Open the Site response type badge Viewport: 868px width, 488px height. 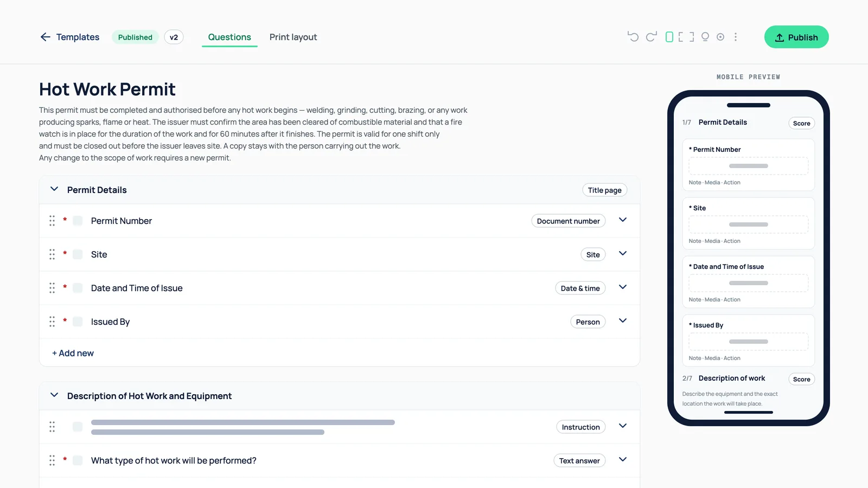point(593,254)
